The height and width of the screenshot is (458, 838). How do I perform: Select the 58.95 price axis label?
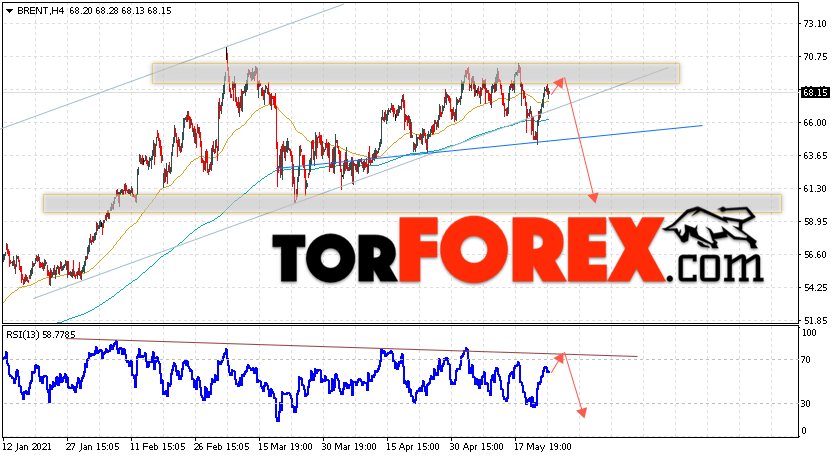click(815, 221)
